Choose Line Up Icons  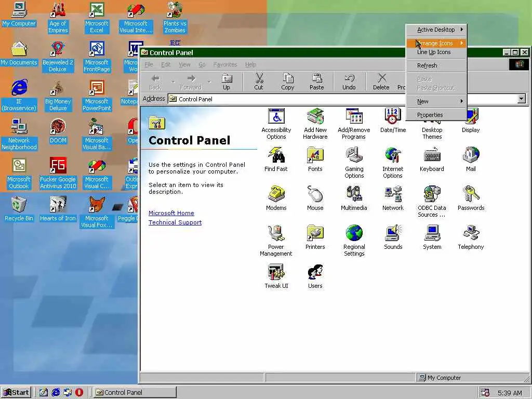[436, 52]
